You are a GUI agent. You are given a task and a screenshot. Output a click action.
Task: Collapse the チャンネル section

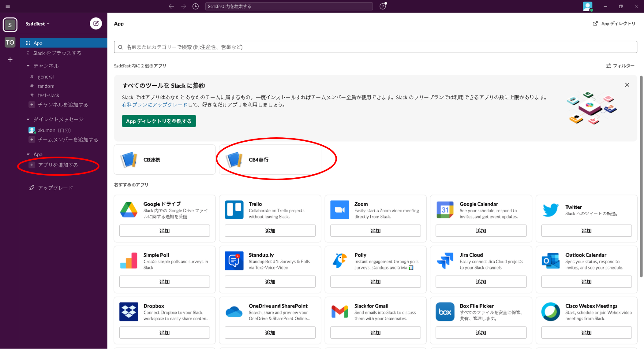pos(28,66)
